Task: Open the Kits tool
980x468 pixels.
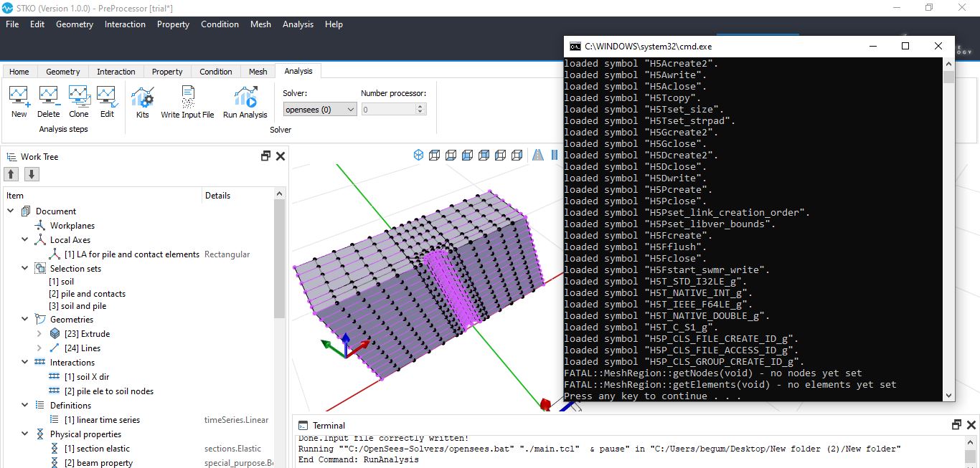Action: tap(143, 97)
